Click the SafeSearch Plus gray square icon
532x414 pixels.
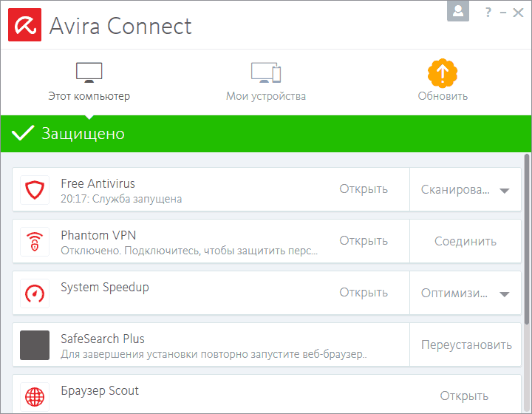pyautogui.click(x=35, y=345)
